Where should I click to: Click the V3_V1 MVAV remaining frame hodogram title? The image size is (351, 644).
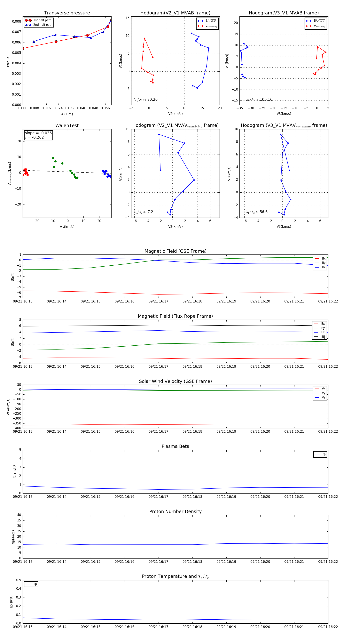(284, 125)
